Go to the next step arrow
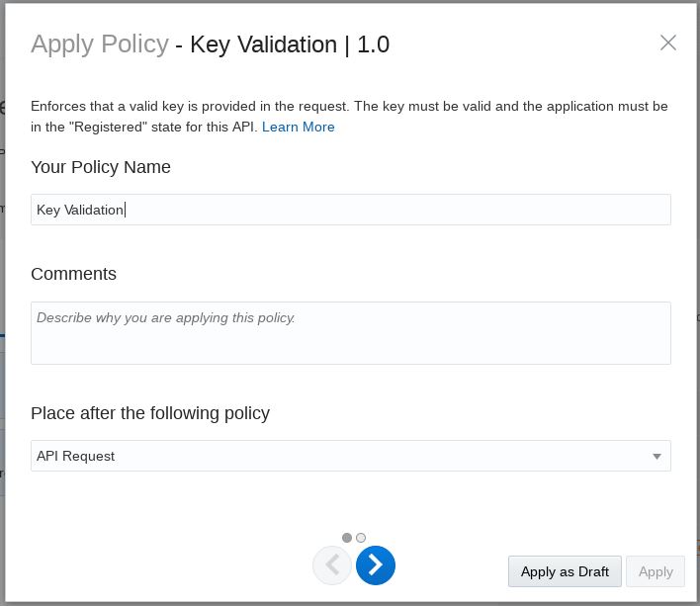 [x=376, y=564]
